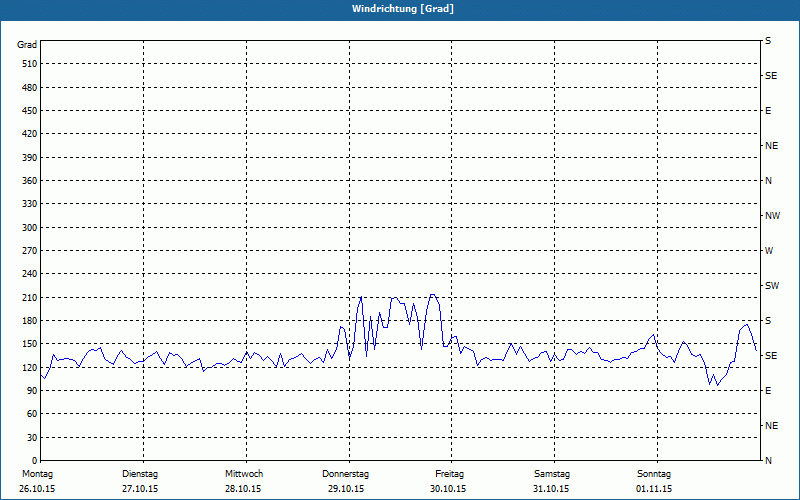Select the 90 degree axis label

click(x=32, y=391)
